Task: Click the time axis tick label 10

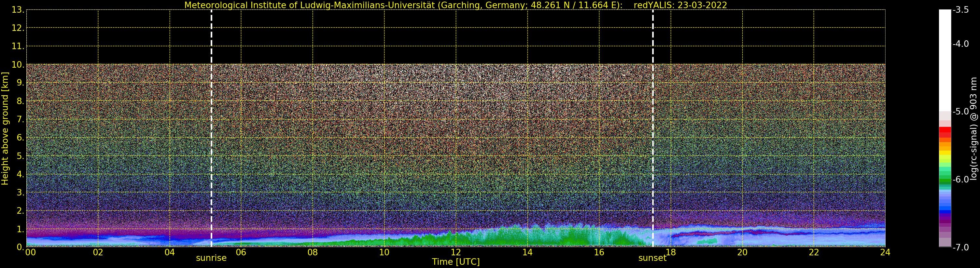Action: 384,252
